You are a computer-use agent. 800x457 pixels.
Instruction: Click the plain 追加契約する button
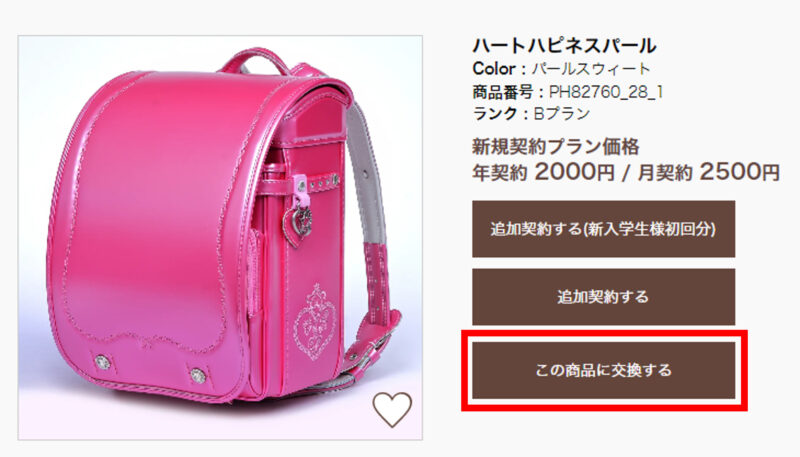point(603,297)
